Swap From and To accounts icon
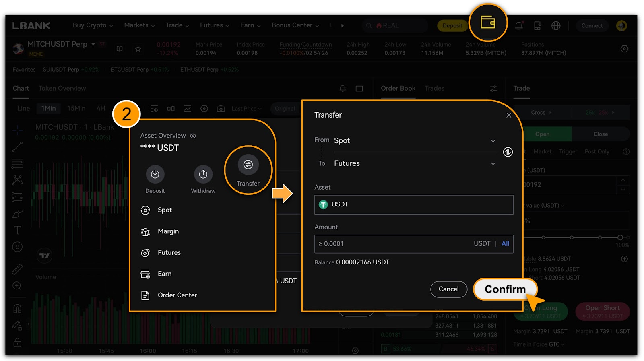The width and height of the screenshot is (644, 361). click(x=508, y=152)
